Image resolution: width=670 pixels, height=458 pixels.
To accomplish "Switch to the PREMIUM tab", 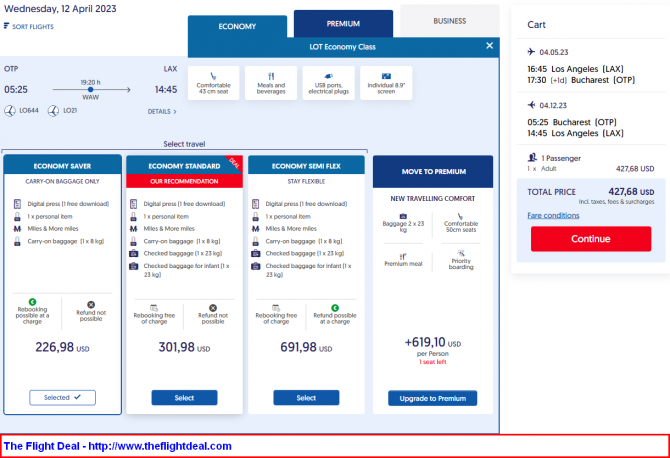I will 343,24.
